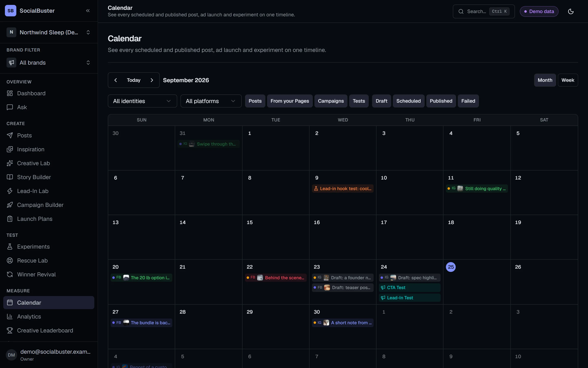Click thumbnail on 'A short note from' post
Viewport: 588px width, 368px height.
tap(326, 323)
